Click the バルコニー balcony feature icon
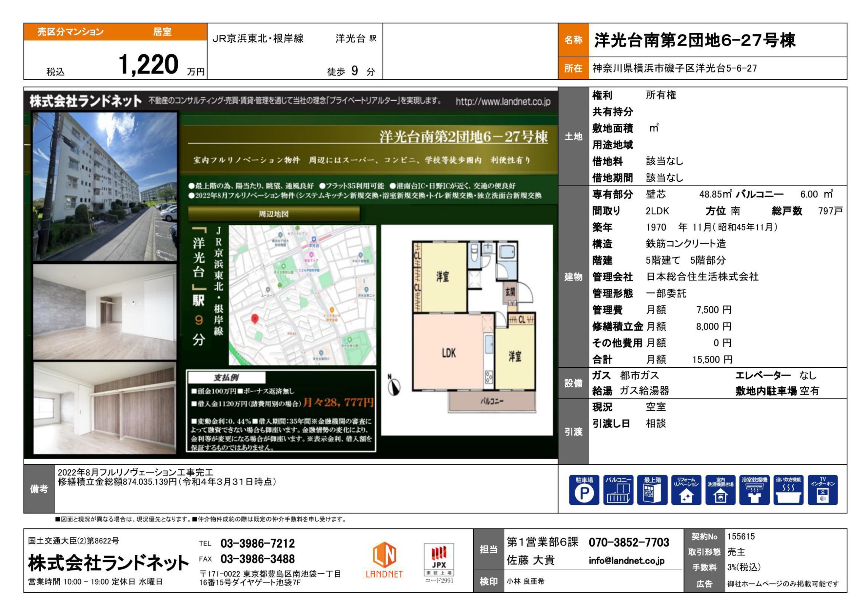 click(618, 490)
